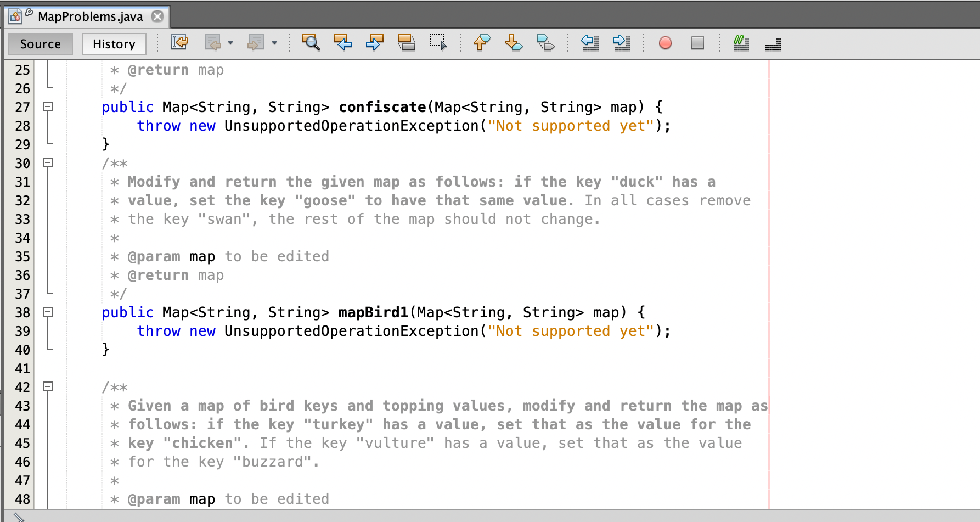Viewport: 980px width, 522px height.
Task: Click the "throw" keyword on line 28
Action: pyautogui.click(x=159, y=126)
